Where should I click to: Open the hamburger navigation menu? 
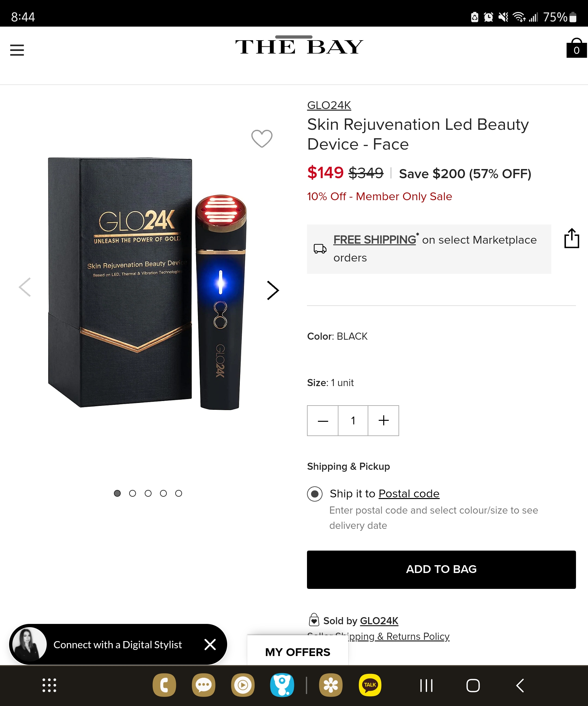coord(17,50)
